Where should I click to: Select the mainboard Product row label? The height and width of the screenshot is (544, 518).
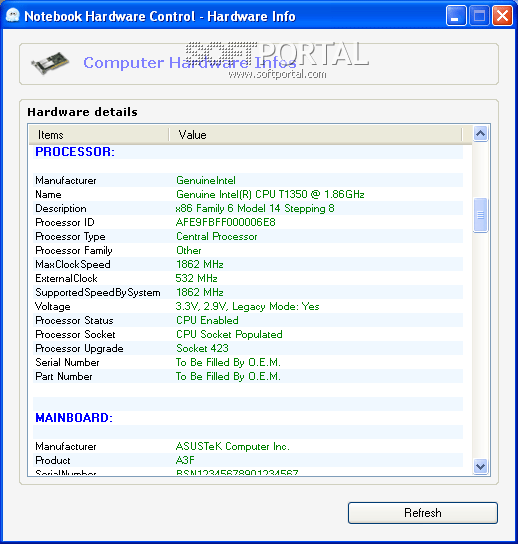pyautogui.click(x=53, y=460)
